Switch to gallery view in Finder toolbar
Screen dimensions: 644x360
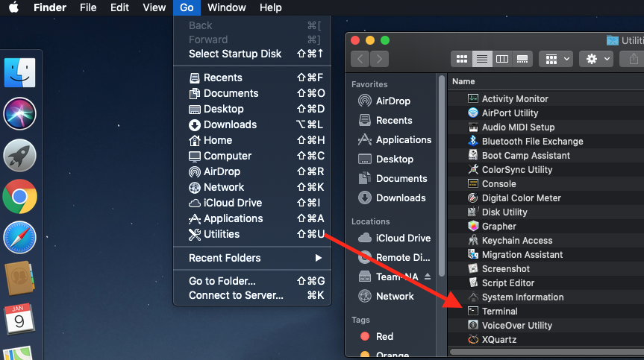tap(522, 59)
